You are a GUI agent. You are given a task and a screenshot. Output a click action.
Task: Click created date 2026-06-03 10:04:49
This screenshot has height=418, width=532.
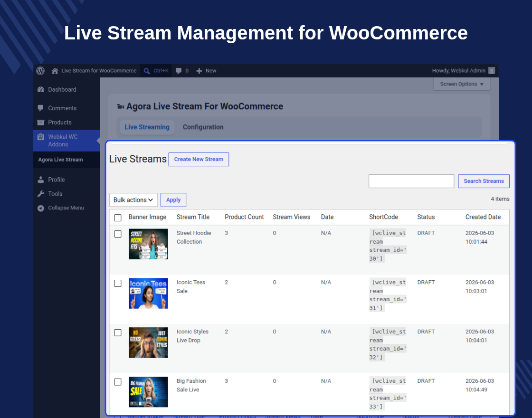tap(480, 385)
